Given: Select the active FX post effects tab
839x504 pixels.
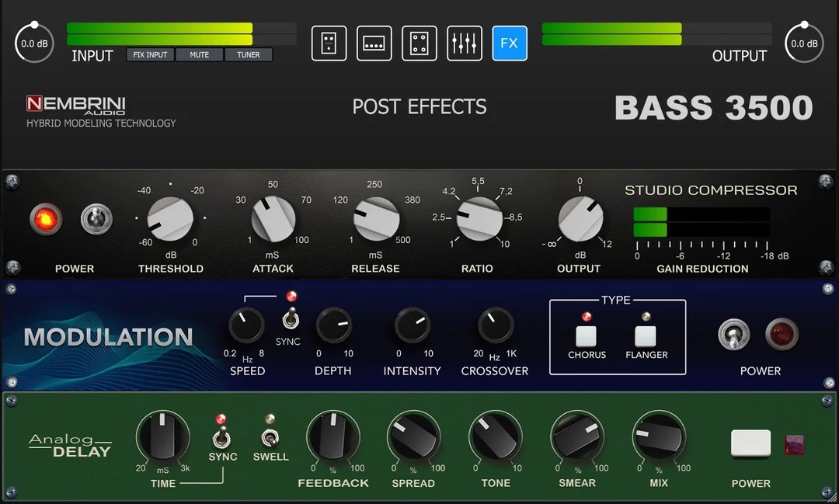Looking at the screenshot, I should coord(510,43).
